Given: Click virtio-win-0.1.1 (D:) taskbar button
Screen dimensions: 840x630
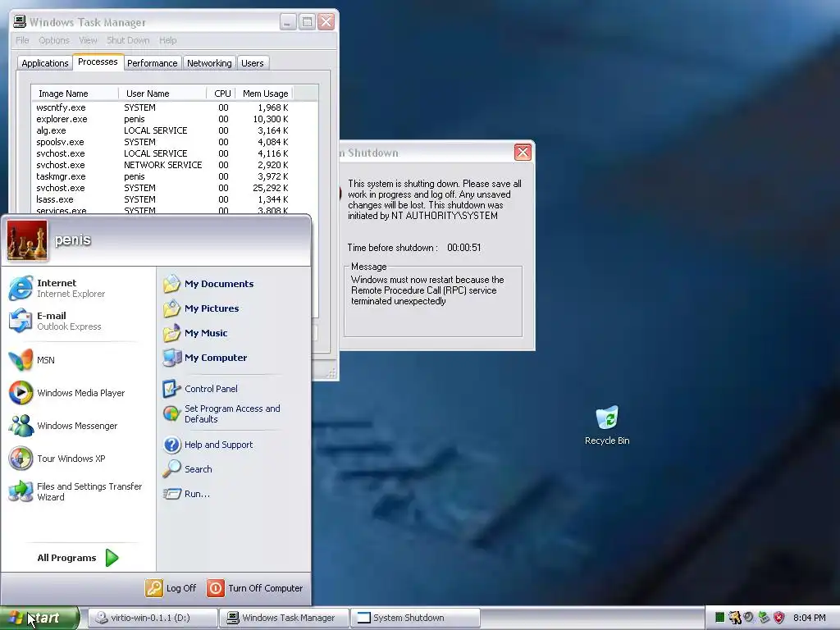Looking at the screenshot, I should click(152, 618).
